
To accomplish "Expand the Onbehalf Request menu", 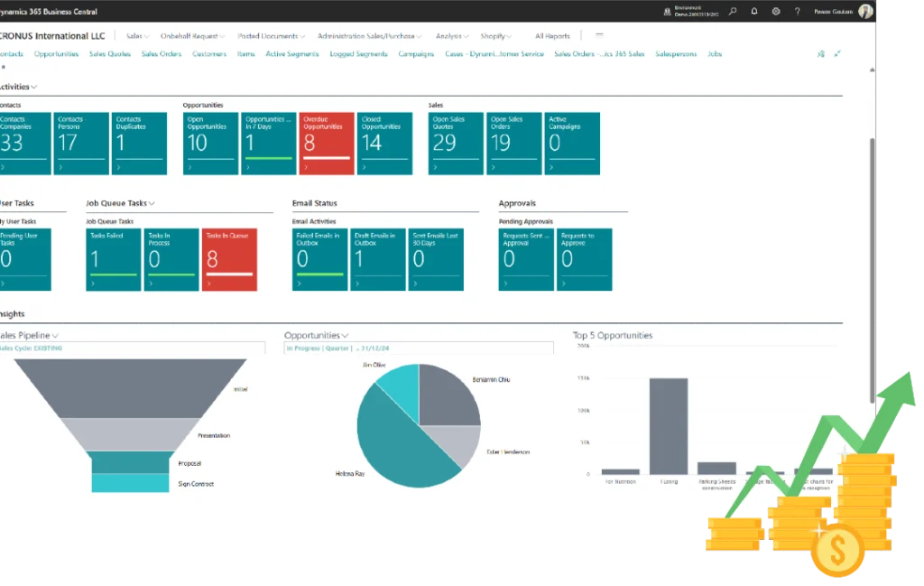I will (x=192, y=36).
